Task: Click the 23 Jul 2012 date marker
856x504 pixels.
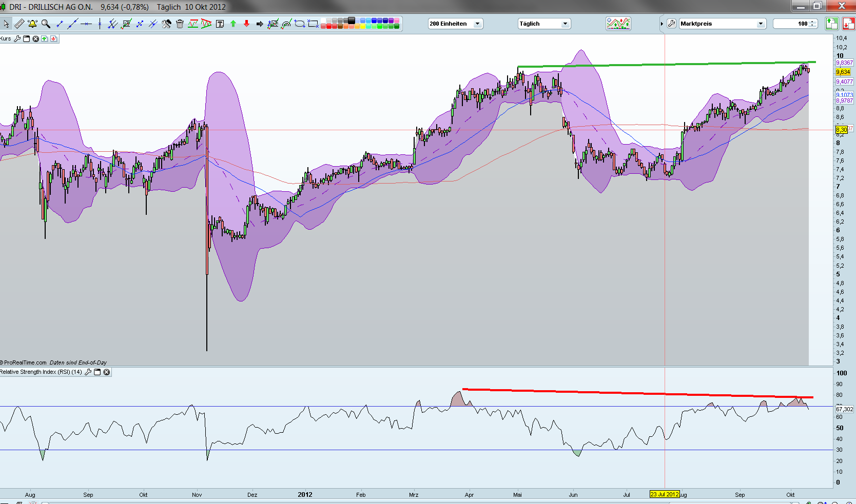Action: pyautogui.click(x=665, y=494)
